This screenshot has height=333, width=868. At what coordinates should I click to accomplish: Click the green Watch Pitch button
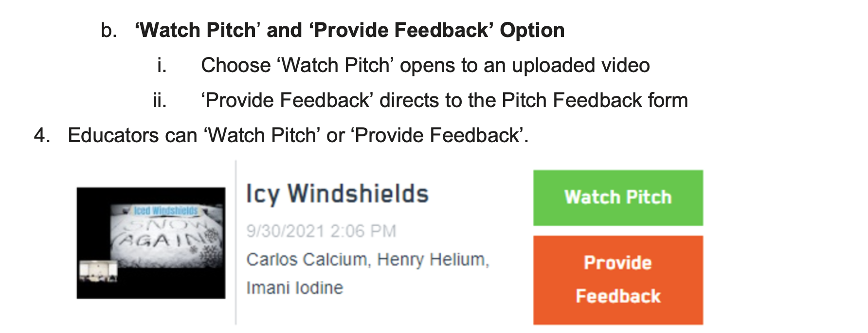[x=618, y=198]
